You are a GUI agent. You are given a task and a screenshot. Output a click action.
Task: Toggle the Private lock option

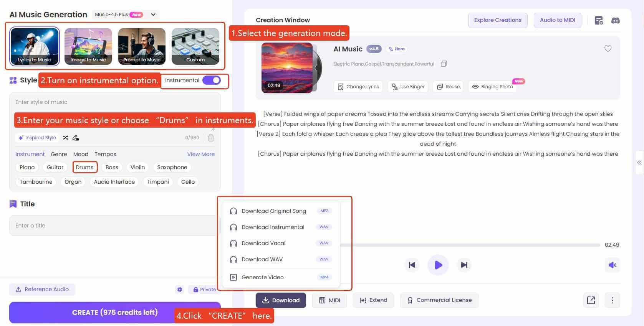pyautogui.click(x=204, y=290)
